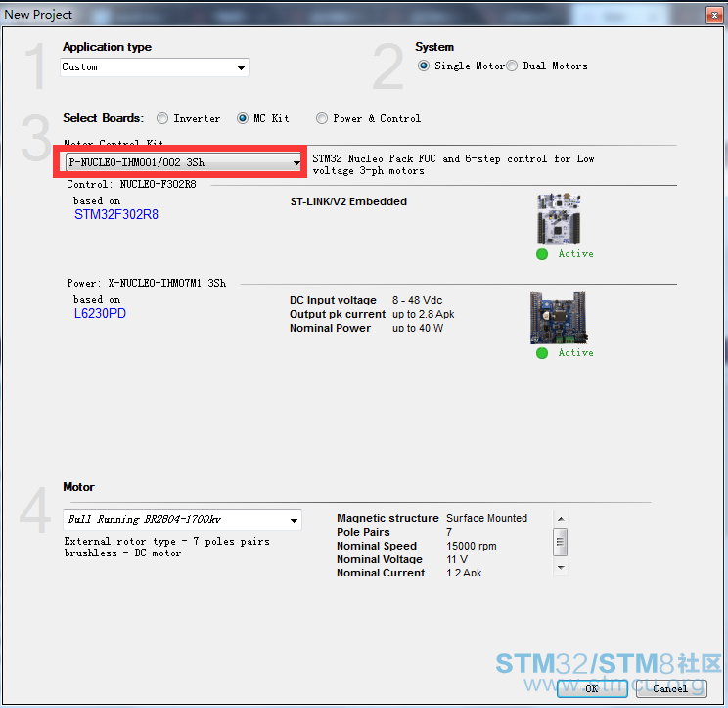Click the 'External rotor type' motor description
The image size is (728, 708).
tap(167, 547)
